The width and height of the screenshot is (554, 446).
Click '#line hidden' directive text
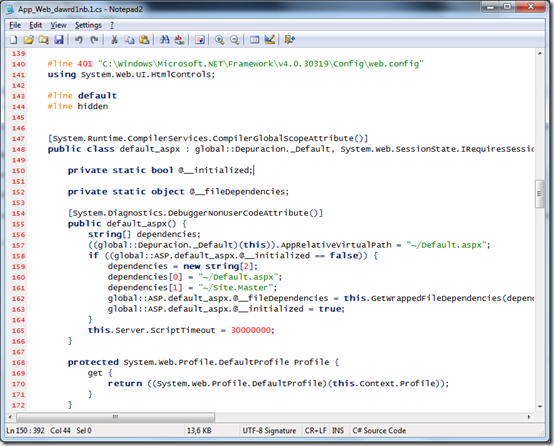click(78, 106)
